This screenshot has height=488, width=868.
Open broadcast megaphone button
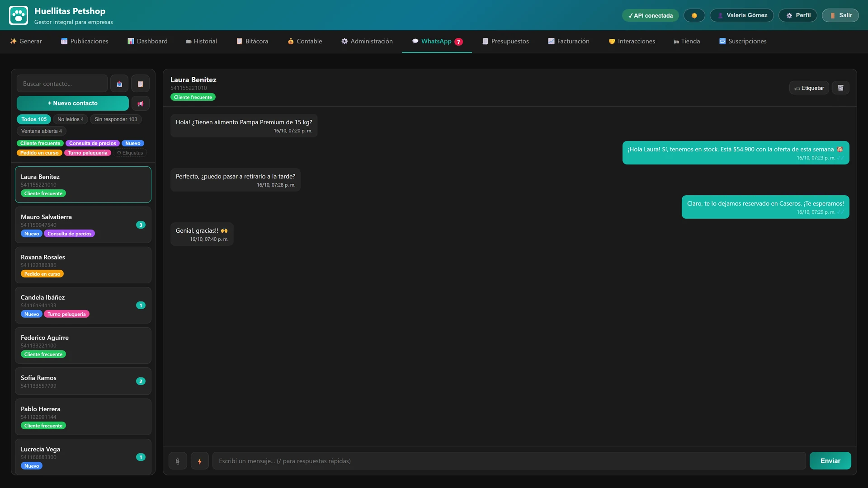tap(141, 103)
